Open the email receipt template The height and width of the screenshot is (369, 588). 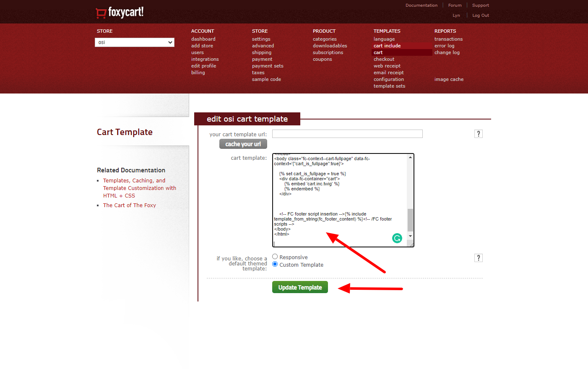coord(389,73)
